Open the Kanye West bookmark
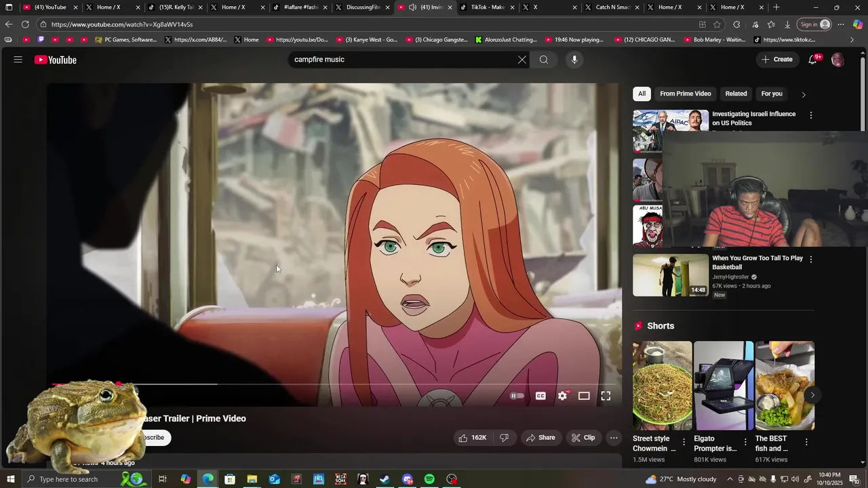 click(x=367, y=40)
